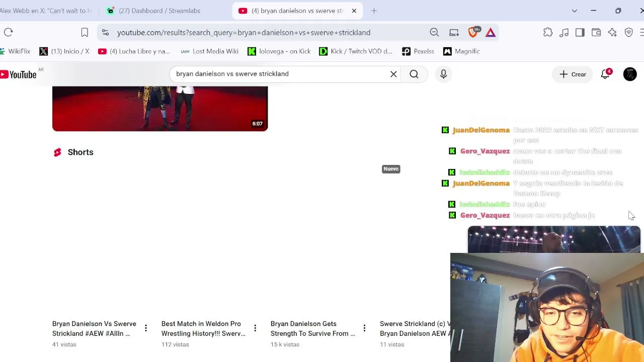Click the 15 k vistas view count

tap(285, 344)
